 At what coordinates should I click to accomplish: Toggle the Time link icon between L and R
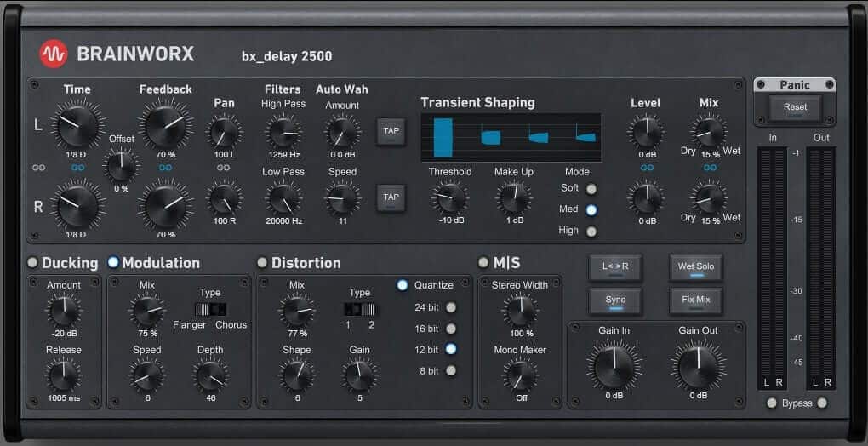[x=77, y=167]
